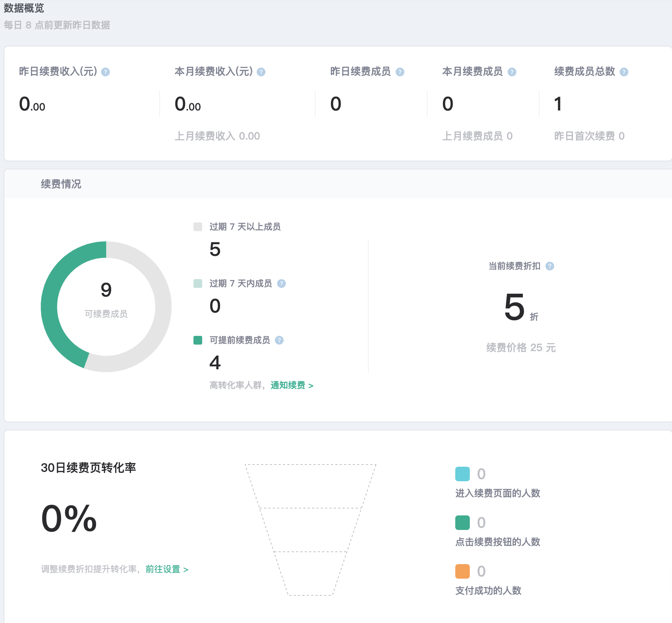Go to 前往设置 link

(x=167, y=569)
